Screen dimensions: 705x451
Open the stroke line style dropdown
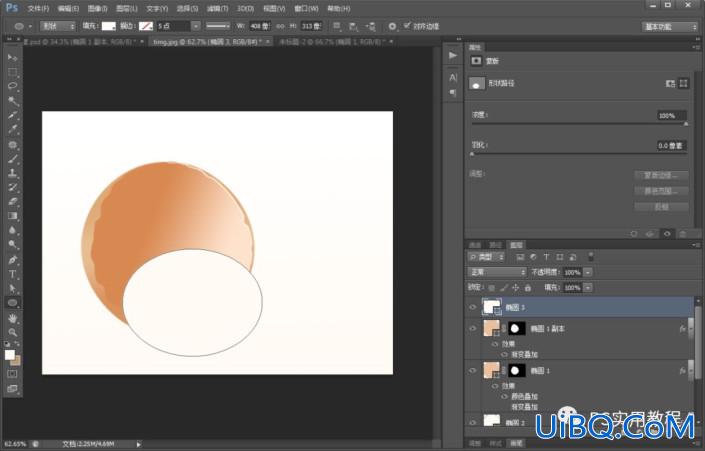pos(218,27)
